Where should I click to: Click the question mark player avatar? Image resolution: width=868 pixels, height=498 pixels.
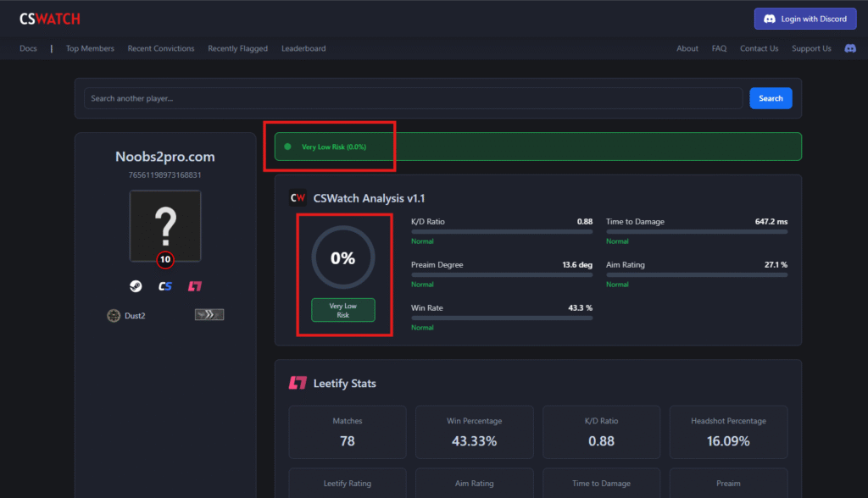165,226
